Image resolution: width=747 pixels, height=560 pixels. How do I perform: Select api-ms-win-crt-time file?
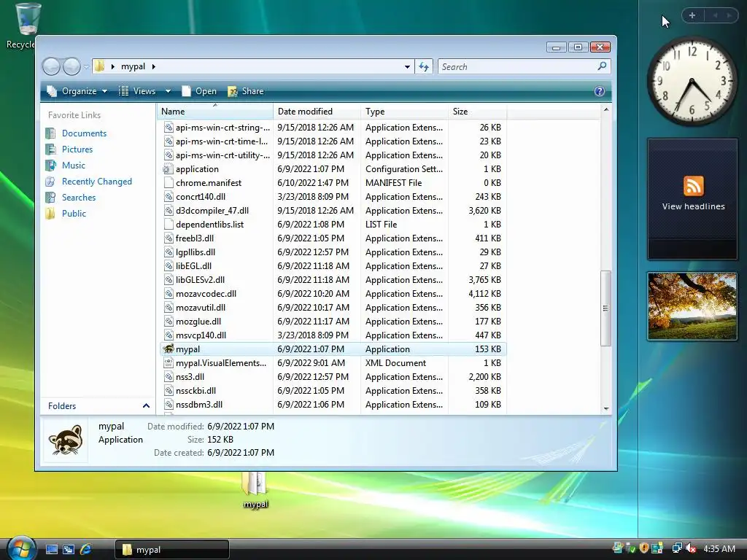[x=222, y=141]
